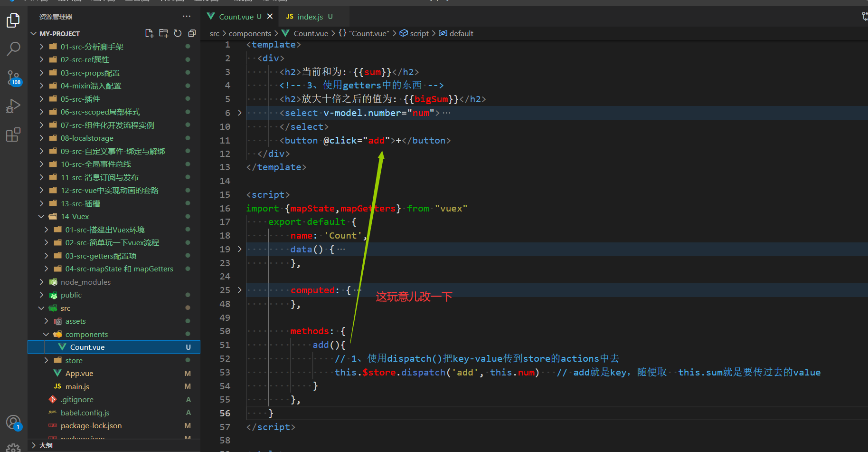Viewport: 868px width, 452px height.
Task: Collapse the components folder
Action: click(46, 334)
